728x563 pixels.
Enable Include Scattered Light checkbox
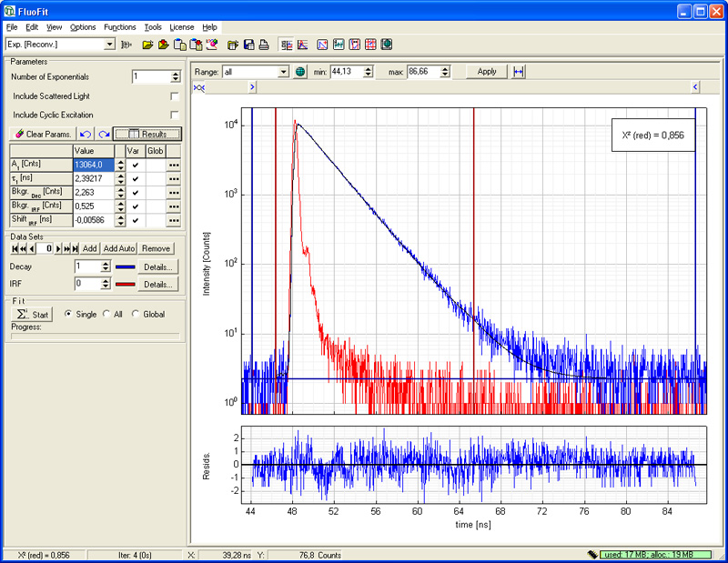coord(175,96)
